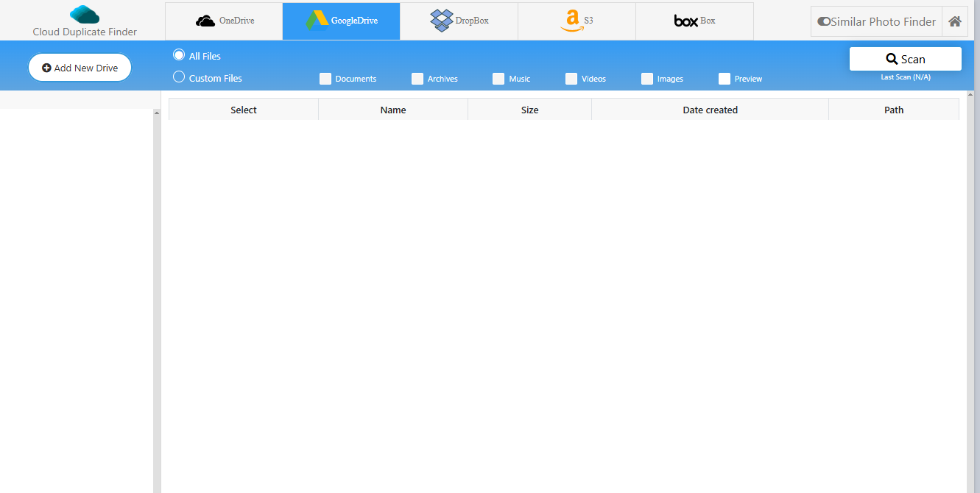
Task: Enable the Videos checkbox
Action: 571,79
